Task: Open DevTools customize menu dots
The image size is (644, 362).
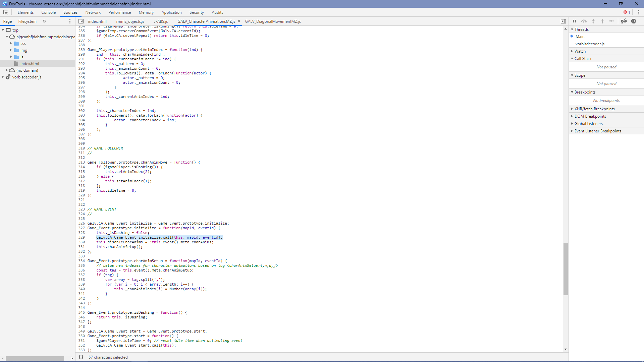Action: (x=639, y=12)
